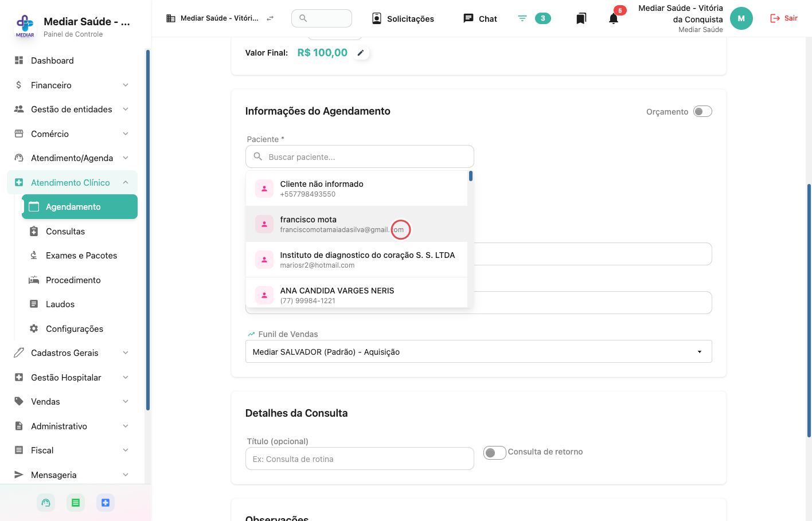
Task: Click the filter icon with badge 3
Action: [522, 18]
